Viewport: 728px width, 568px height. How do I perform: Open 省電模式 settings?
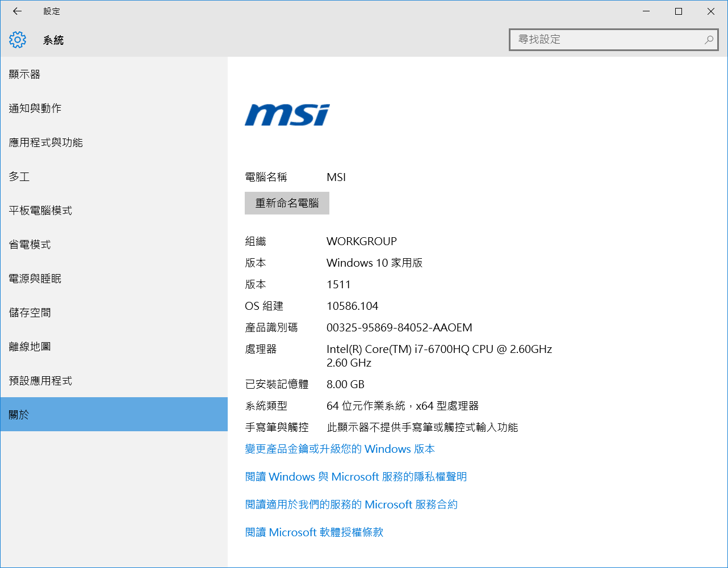tap(114, 245)
